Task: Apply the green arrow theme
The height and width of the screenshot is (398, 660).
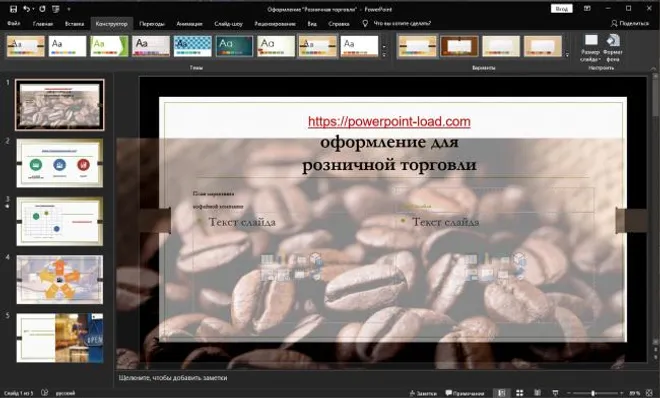Action: 109,46
